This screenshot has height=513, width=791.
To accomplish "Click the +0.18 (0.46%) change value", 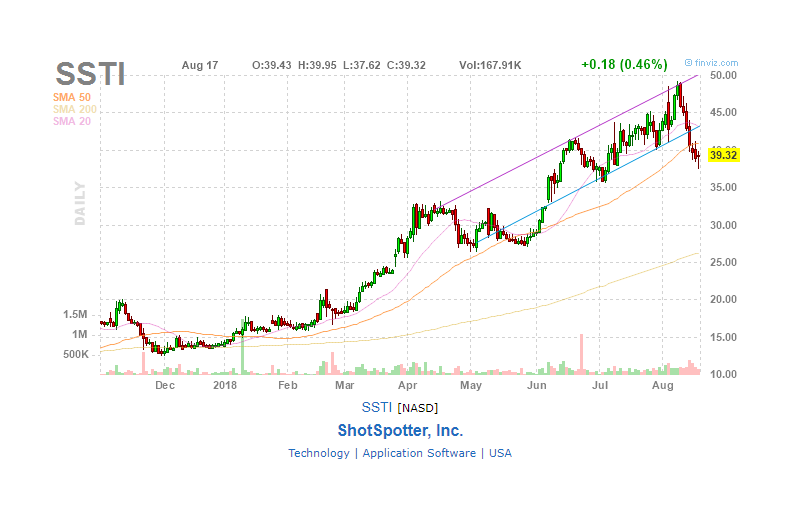I will pyautogui.click(x=624, y=65).
